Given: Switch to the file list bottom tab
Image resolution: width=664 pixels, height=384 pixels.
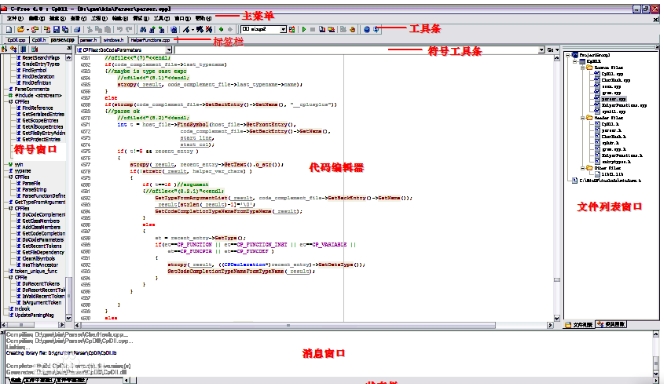Looking at the screenshot, I should click(x=579, y=325).
